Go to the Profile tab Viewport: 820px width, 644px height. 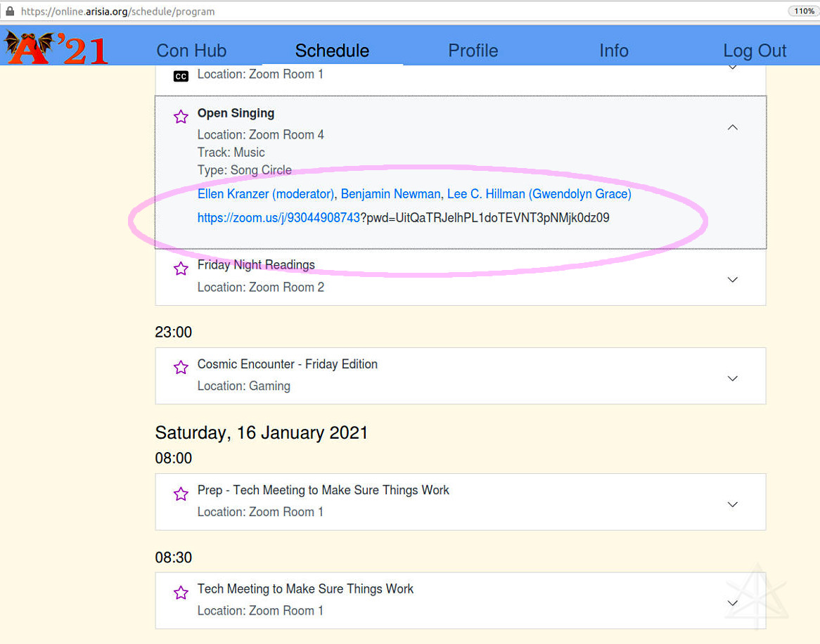click(473, 51)
